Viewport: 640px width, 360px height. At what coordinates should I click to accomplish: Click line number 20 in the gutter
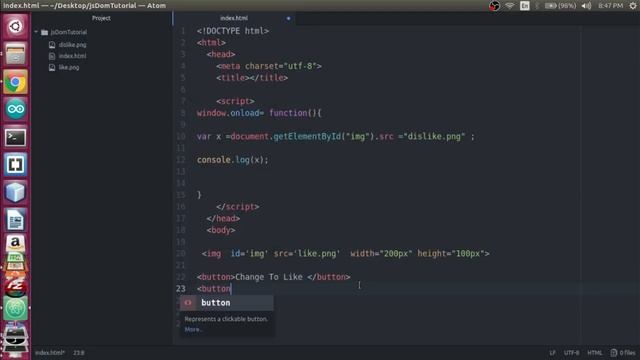(x=180, y=253)
